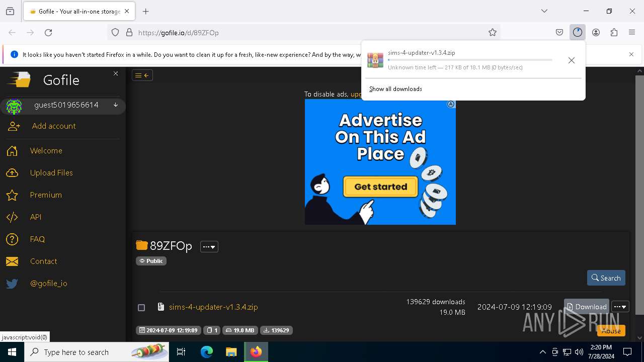Show hidden system tray icons
The image size is (644, 362).
pos(542,352)
